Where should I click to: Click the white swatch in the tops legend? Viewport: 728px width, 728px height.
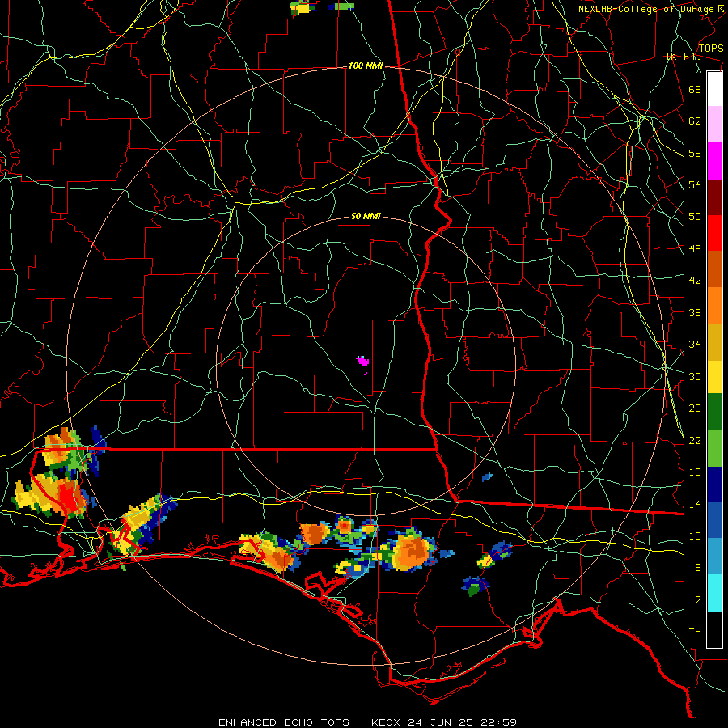[x=714, y=89]
